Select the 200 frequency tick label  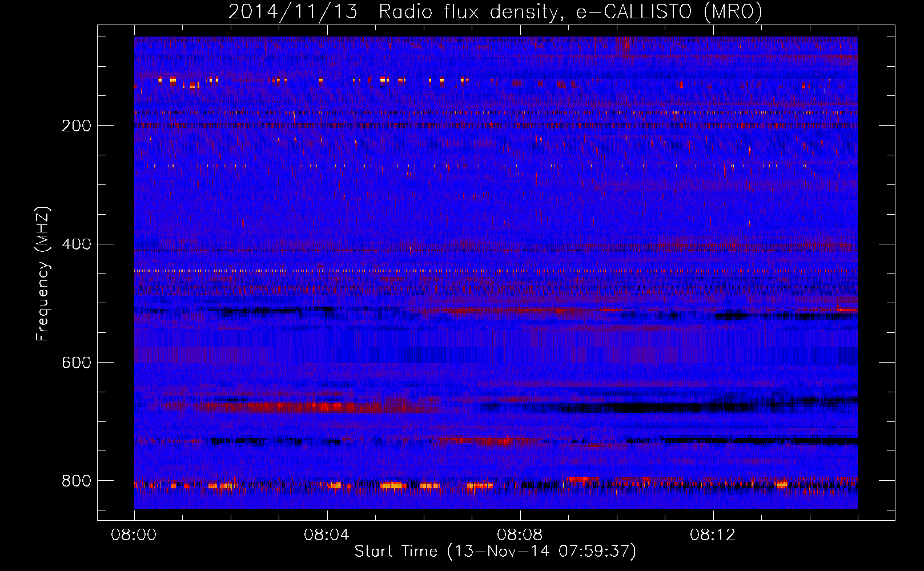pyautogui.click(x=77, y=126)
